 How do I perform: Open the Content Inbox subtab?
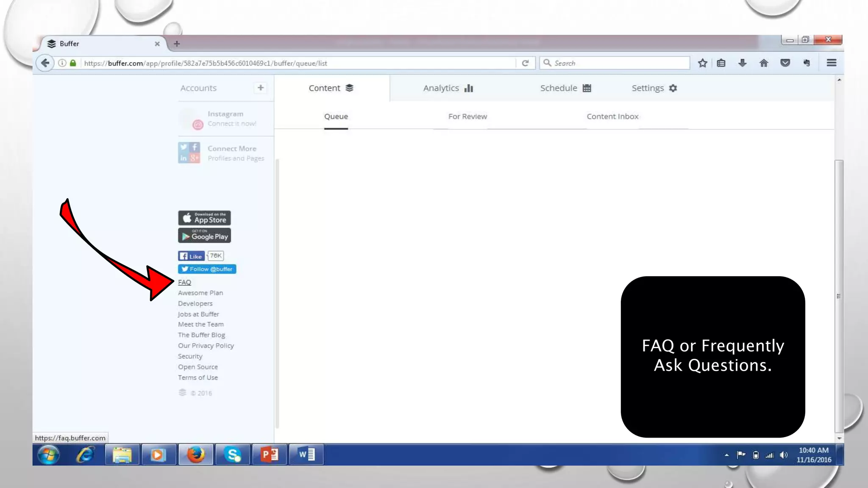click(612, 116)
